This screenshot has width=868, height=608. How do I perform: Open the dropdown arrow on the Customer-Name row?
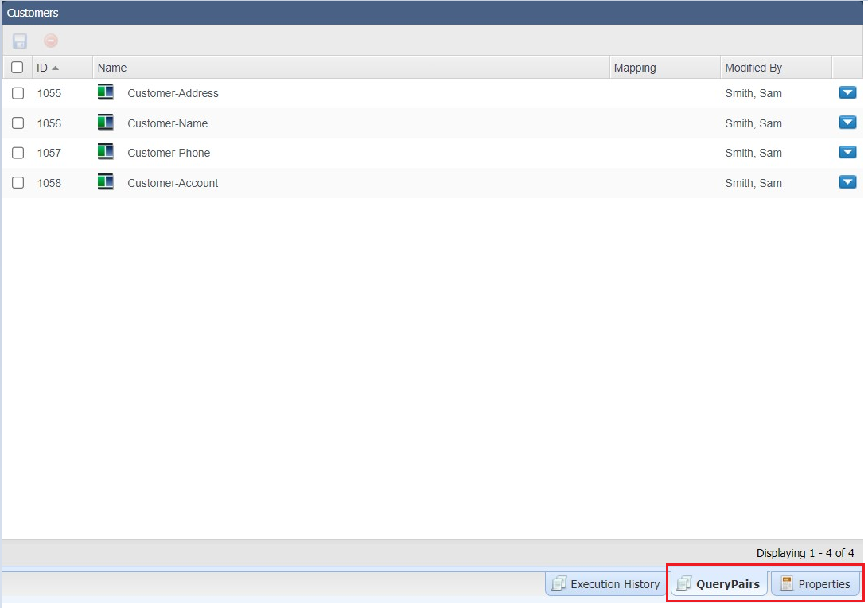(847, 123)
